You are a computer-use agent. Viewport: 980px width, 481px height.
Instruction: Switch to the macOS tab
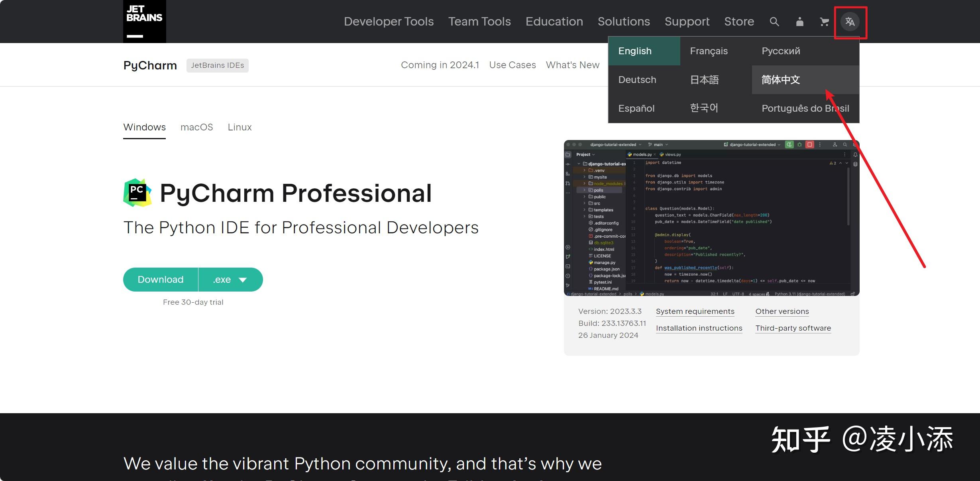[x=196, y=127]
